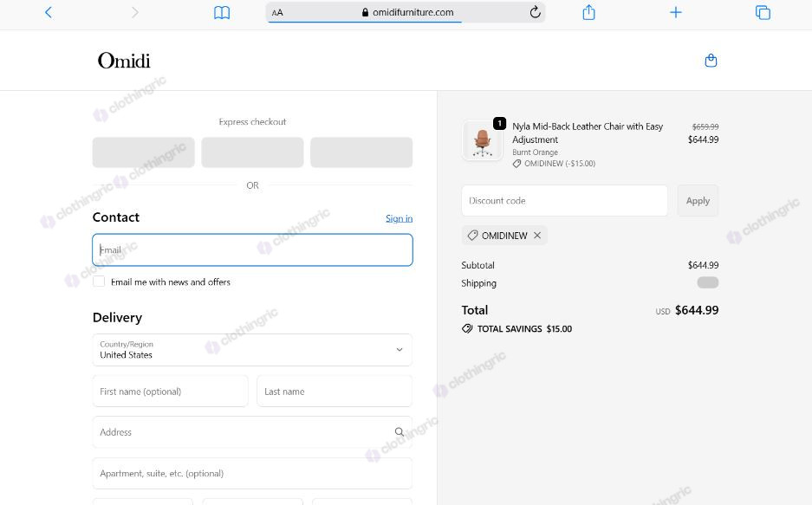Open the Safari bookmarks book icon
812x505 pixels.
point(222,12)
